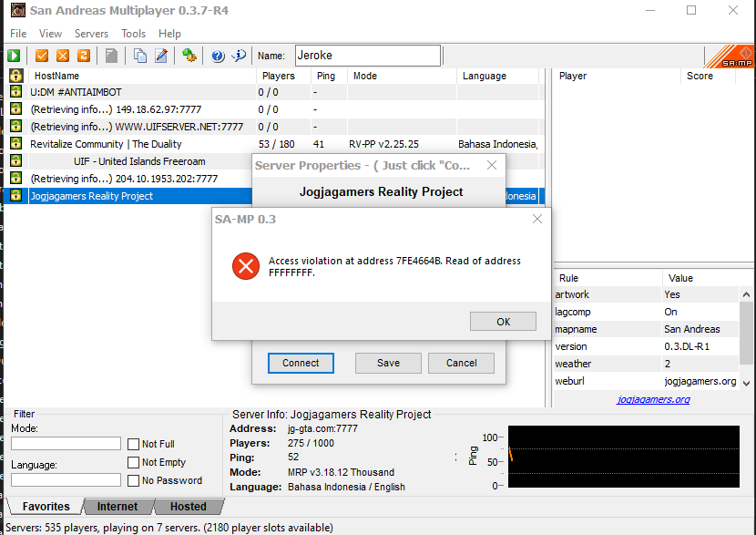756x535 pixels.
Task: Switch to the Internet tab
Action: point(117,507)
